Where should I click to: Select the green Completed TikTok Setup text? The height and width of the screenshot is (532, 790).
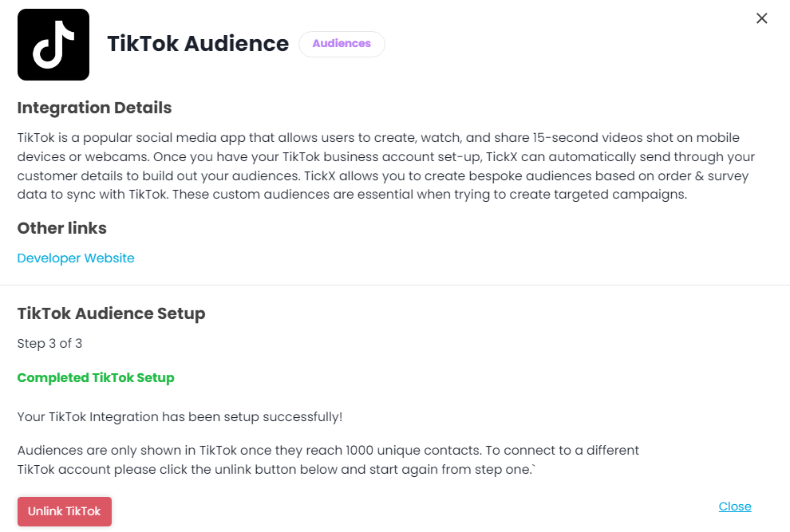(x=96, y=377)
